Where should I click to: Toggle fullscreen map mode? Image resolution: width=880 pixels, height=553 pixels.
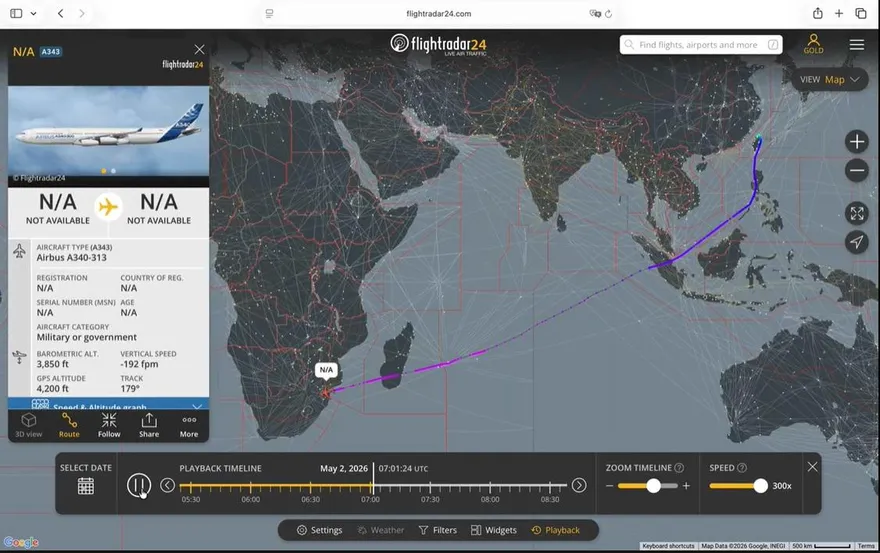click(856, 213)
